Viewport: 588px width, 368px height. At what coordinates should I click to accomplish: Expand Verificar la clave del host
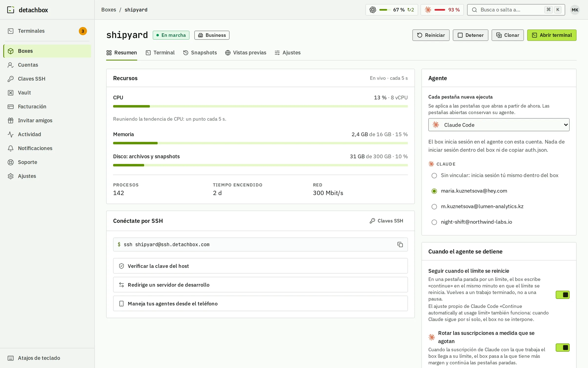[260, 266]
